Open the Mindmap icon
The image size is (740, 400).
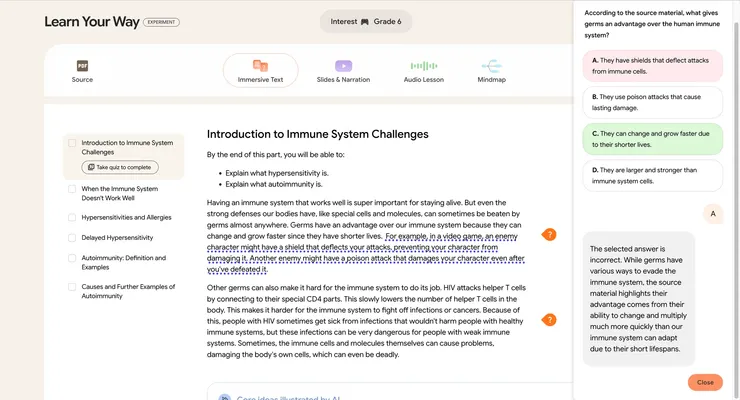[x=491, y=65]
